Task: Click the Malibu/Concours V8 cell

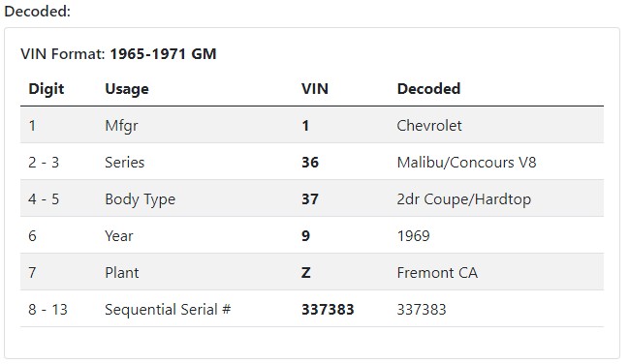Action: click(466, 163)
